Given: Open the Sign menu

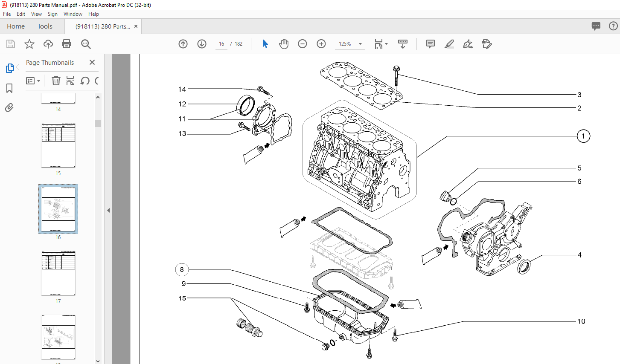Looking at the screenshot, I should click(x=52, y=14).
